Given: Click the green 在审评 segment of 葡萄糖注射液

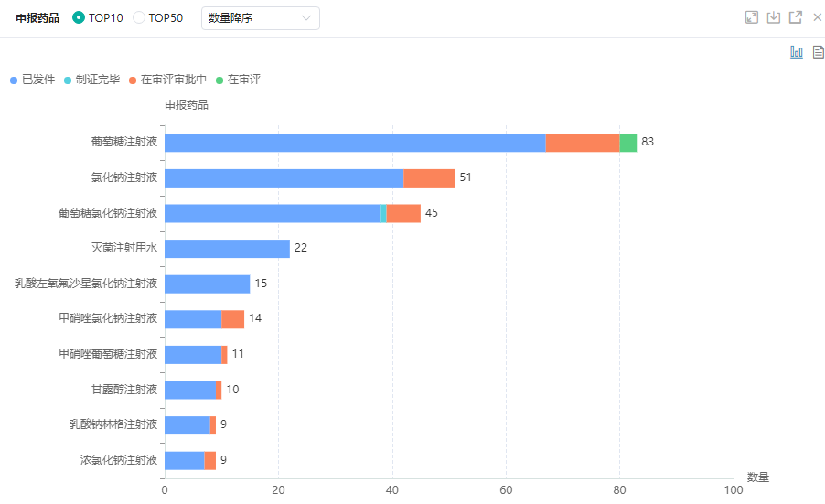Looking at the screenshot, I should [627, 143].
